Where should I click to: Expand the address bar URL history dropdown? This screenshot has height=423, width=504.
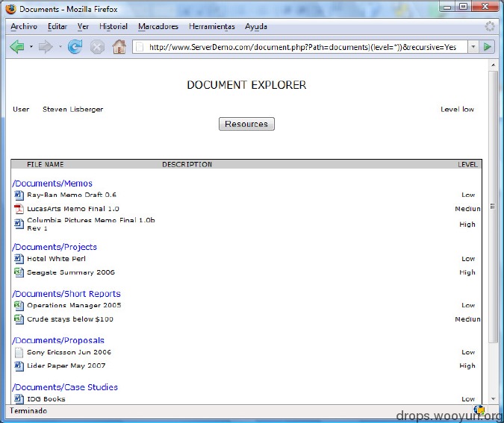pyautogui.click(x=473, y=47)
